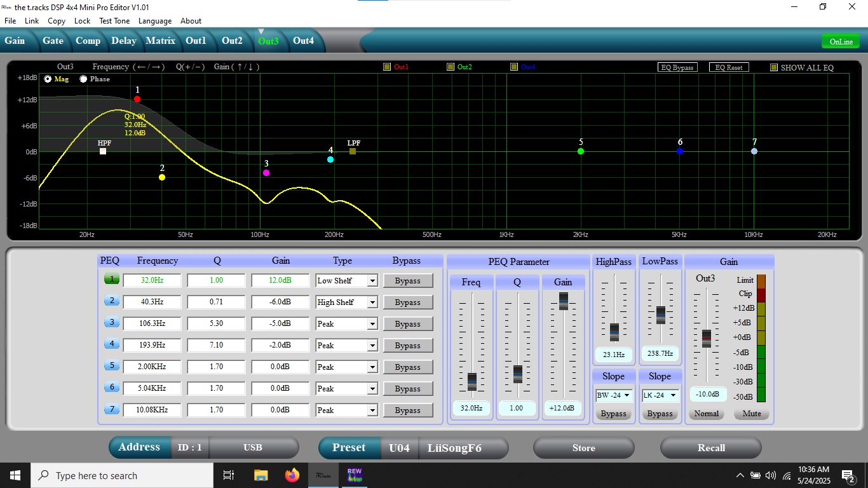This screenshot has width=868, height=488.
Task: Click the LPF marker on the graph
Action: point(353,151)
